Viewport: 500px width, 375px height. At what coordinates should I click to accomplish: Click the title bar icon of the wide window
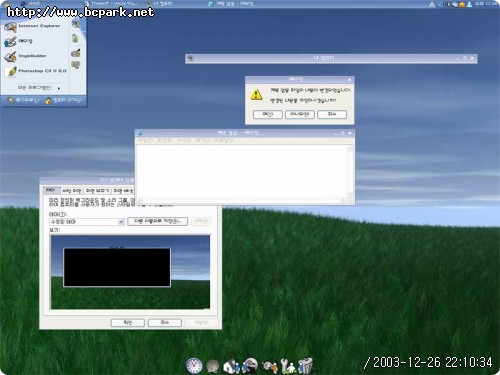pos(190,59)
